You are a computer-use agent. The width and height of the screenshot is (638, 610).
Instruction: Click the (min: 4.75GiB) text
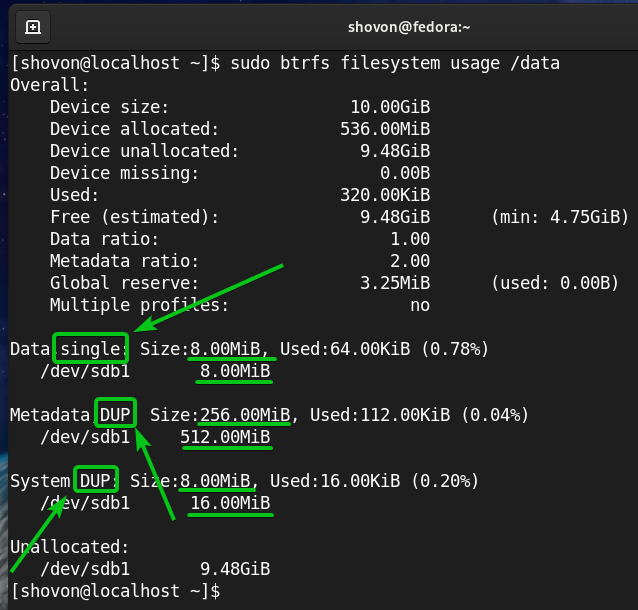(x=560, y=217)
